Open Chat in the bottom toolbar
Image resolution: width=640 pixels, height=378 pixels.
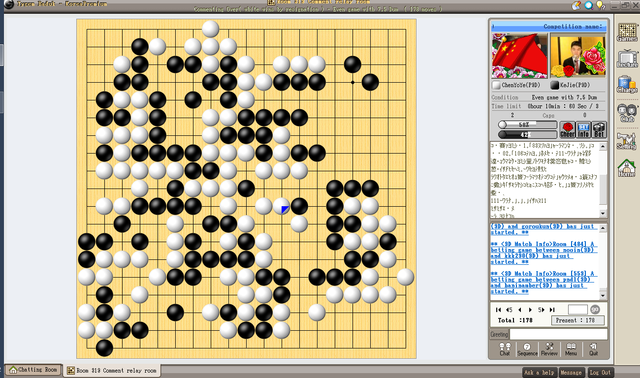pyautogui.click(x=505, y=349)
